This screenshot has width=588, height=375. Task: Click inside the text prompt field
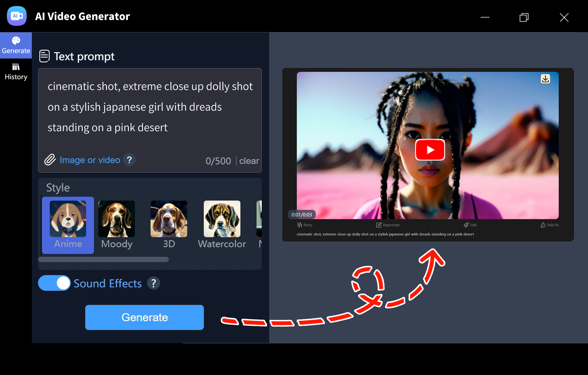pos(150,107)
